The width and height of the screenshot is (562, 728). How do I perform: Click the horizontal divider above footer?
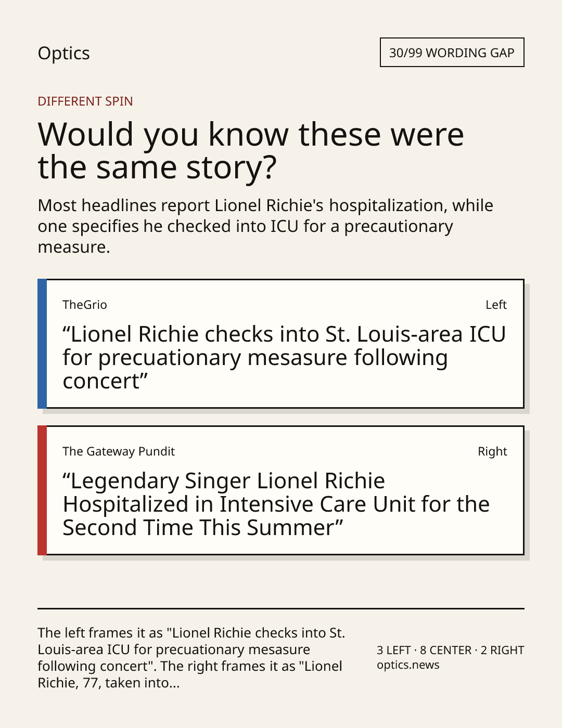pyautogui.click(x=281, y=608)
